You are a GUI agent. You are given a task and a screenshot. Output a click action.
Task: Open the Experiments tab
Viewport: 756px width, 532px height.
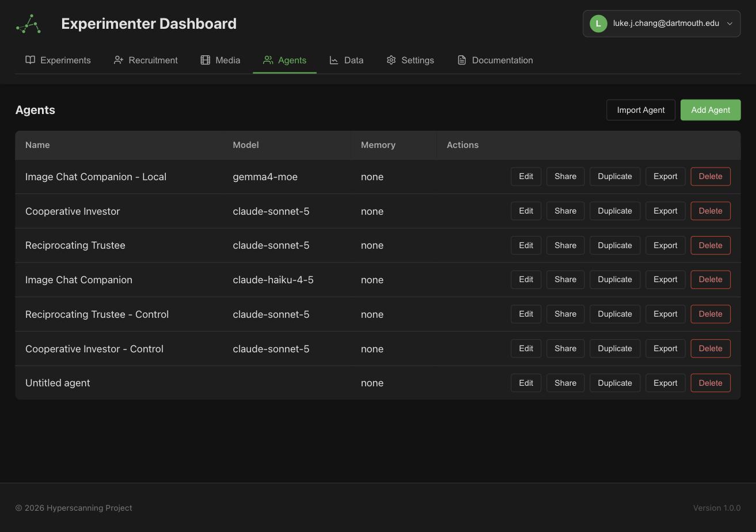coord(58,60)
